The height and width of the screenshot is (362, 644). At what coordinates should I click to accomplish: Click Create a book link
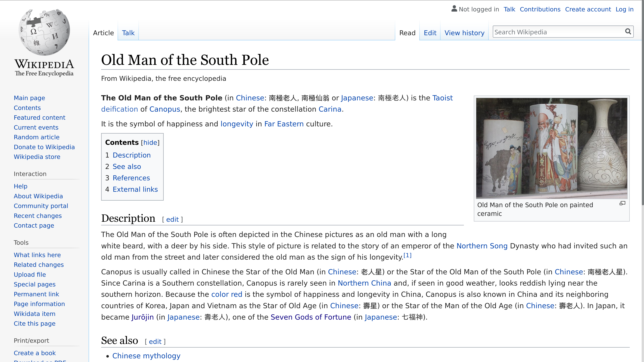(x=35, y=353)
